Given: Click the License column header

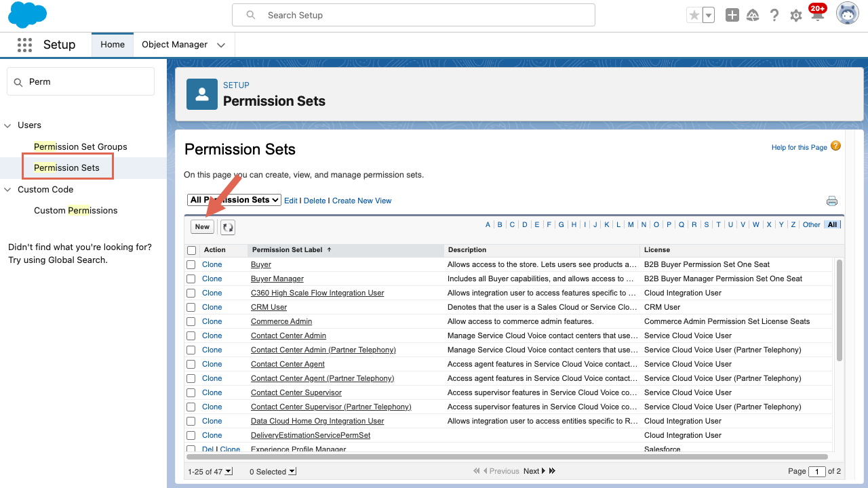Looking at the screenshot, I should point(657,250).
